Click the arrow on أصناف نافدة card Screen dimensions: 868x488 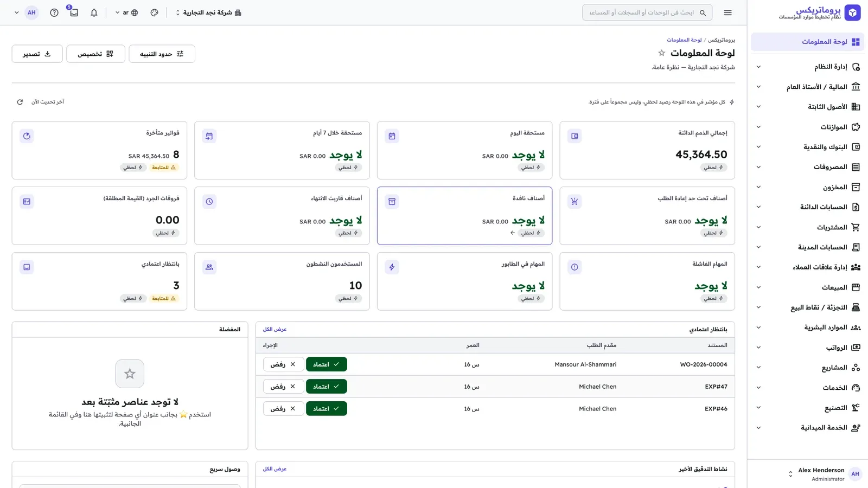(513, 233)
